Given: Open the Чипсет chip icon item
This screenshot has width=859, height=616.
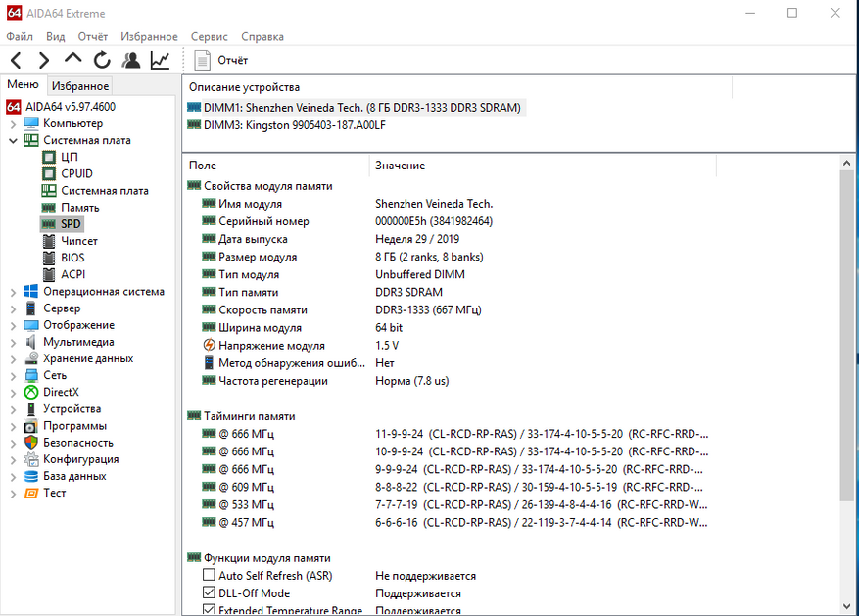Looking at the screenshot, I should point(49,241).
